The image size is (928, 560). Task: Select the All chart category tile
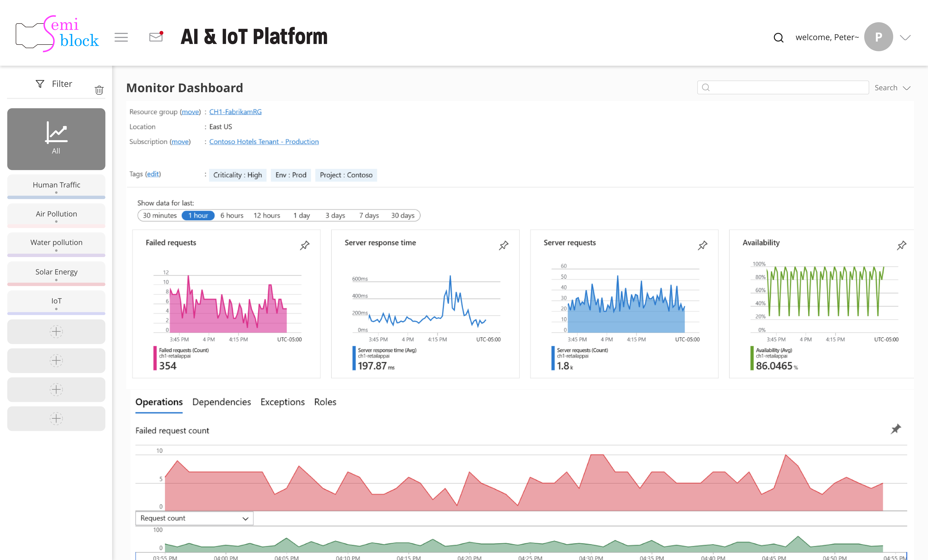click(56, 139)
